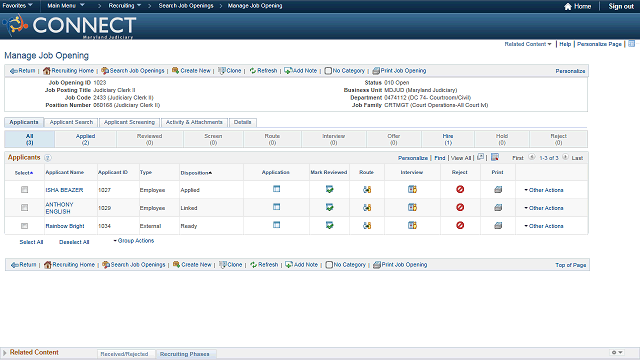Filter applicants by Hire (1) stage
The height and width of the screenshot is (360, 640).
pos(448,139)
